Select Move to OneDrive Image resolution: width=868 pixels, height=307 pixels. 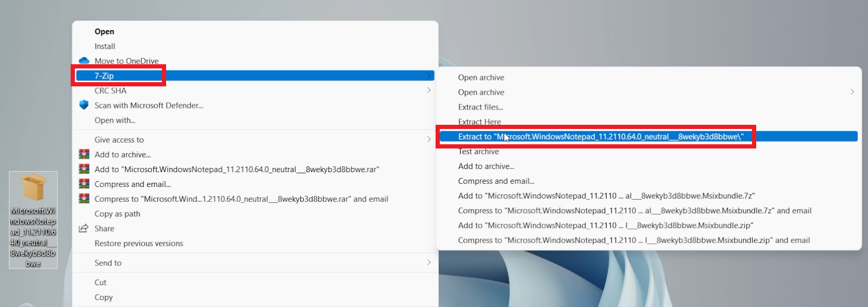click(x=127, y=61)
